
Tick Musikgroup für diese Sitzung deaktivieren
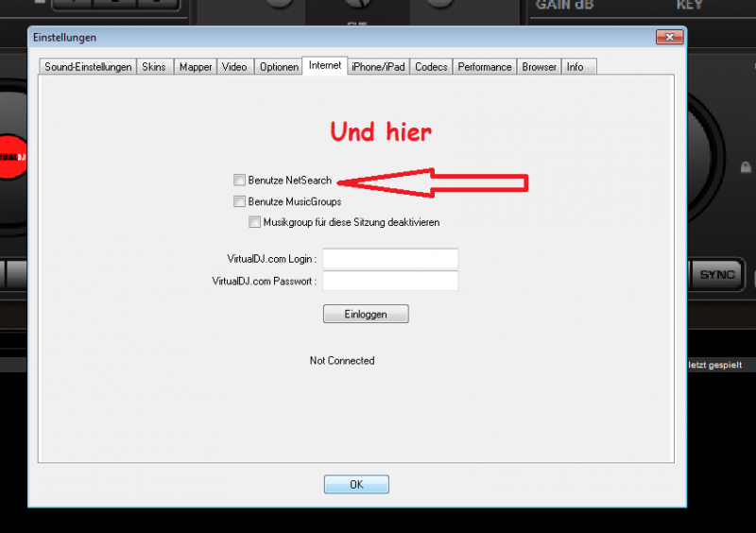click(254, 222)
